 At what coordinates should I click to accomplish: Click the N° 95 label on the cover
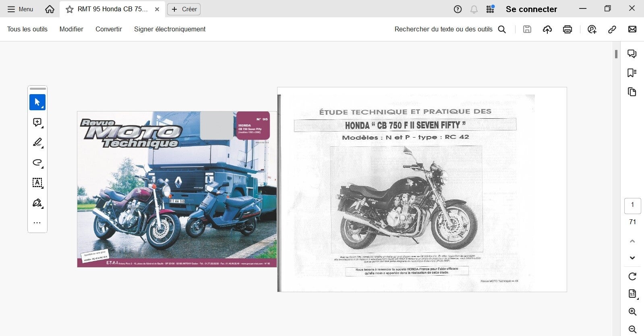pyautogui.click(x=262, y=119)
